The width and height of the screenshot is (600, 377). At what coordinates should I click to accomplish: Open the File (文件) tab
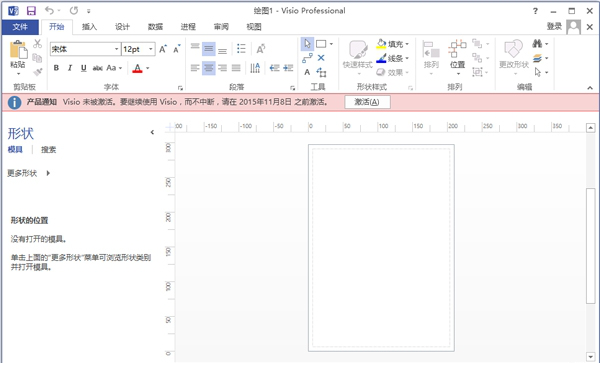click(20, 27)
